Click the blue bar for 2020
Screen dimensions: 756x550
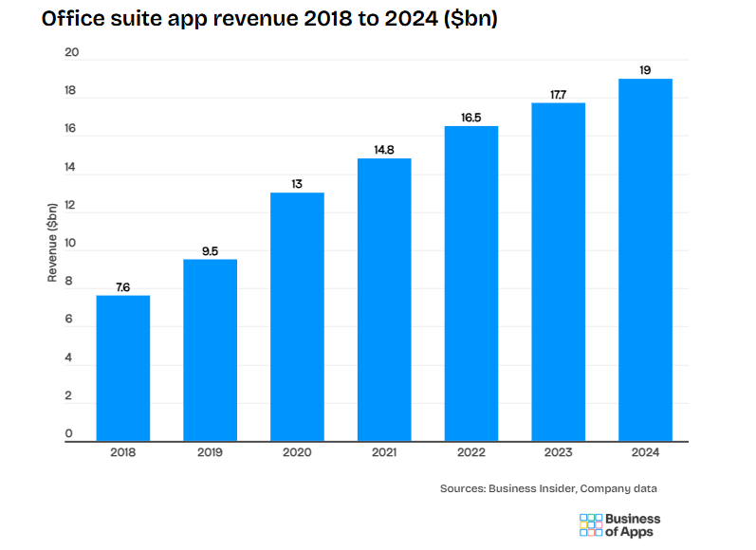pos(297,317)
